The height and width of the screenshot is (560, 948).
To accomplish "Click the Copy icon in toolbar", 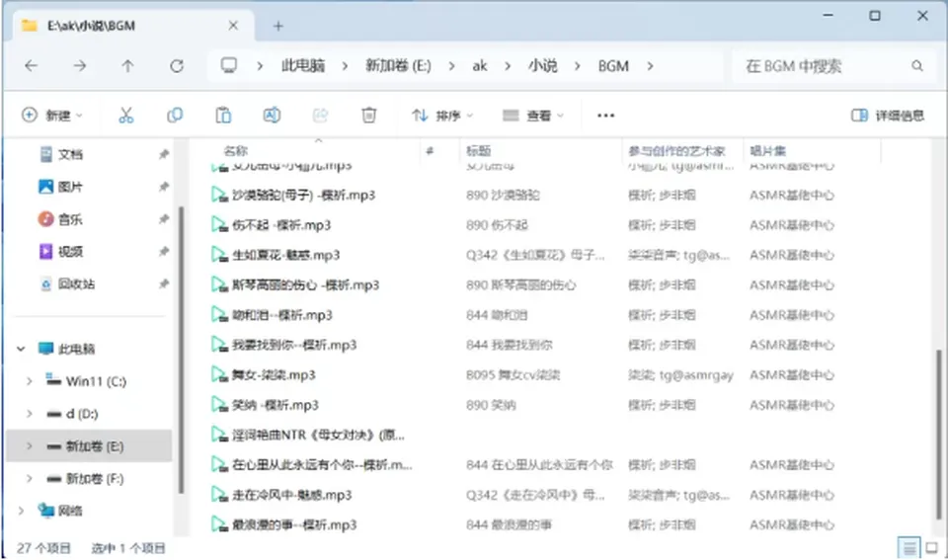I will 175,115.
